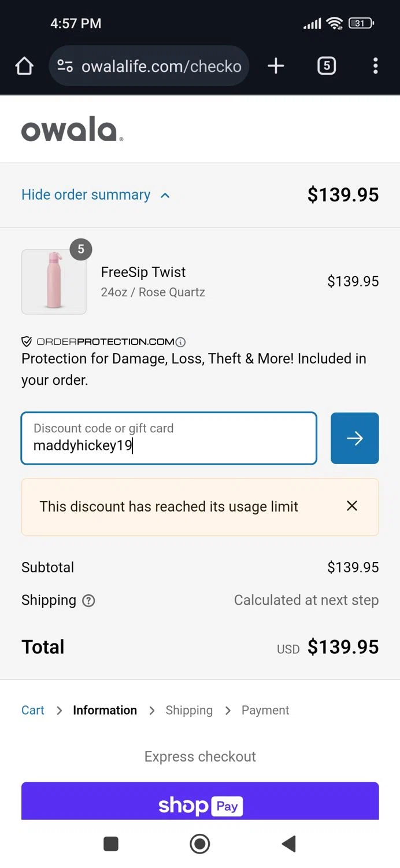
Task: Open Android recent apps square button
Action: (x=110, y=844)
